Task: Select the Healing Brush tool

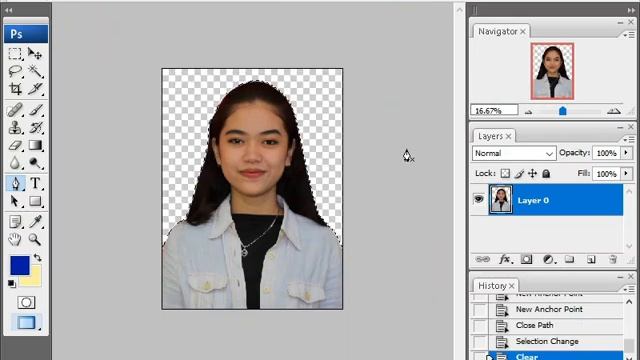Action: [x=15, y=110]
